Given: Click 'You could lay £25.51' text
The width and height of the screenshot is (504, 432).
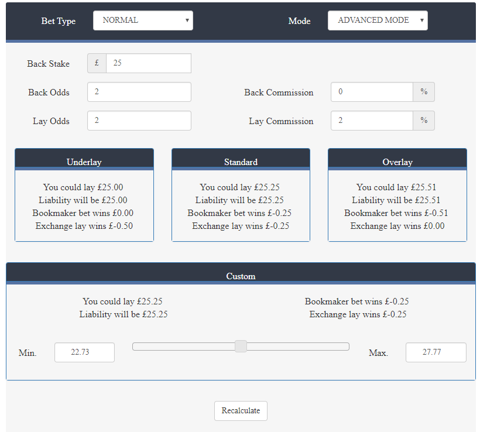Looking at the screenshot, I should tap(396, 187).
